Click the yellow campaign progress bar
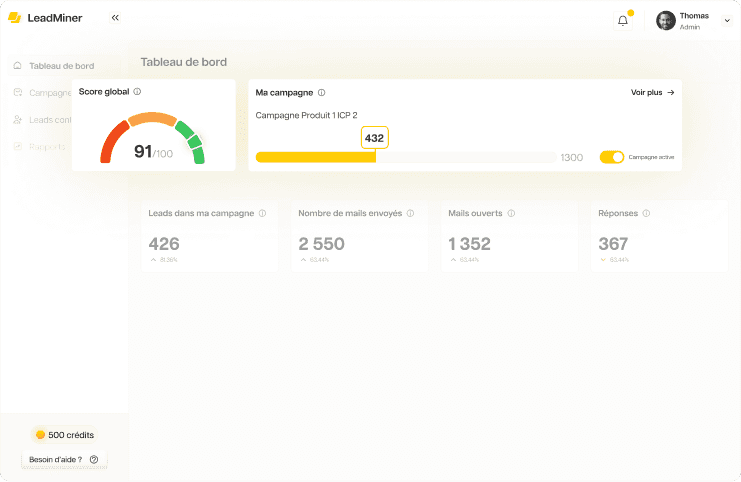 [x=316, y=158]
